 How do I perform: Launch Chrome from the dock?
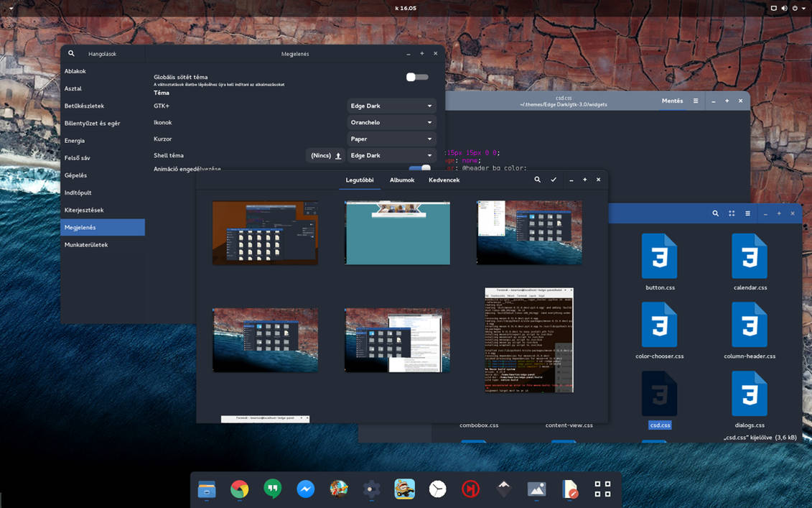tap(239, 489)
